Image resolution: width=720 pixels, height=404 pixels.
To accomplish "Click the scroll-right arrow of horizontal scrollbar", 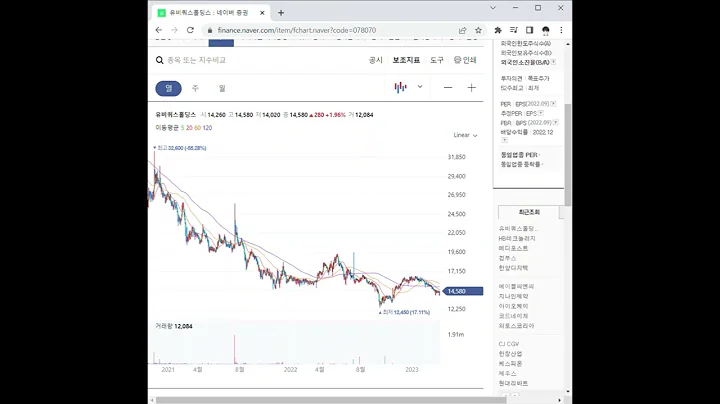I will click(x=559, y=400).
